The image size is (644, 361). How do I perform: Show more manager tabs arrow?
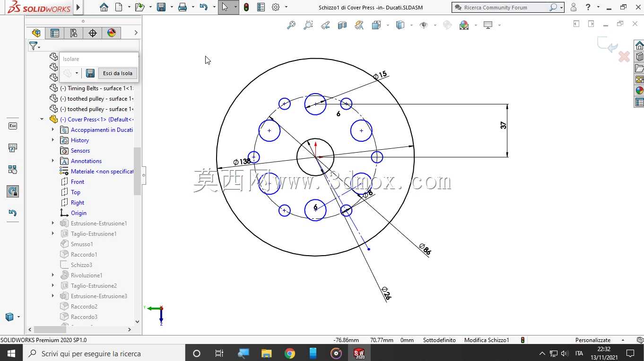136,33
